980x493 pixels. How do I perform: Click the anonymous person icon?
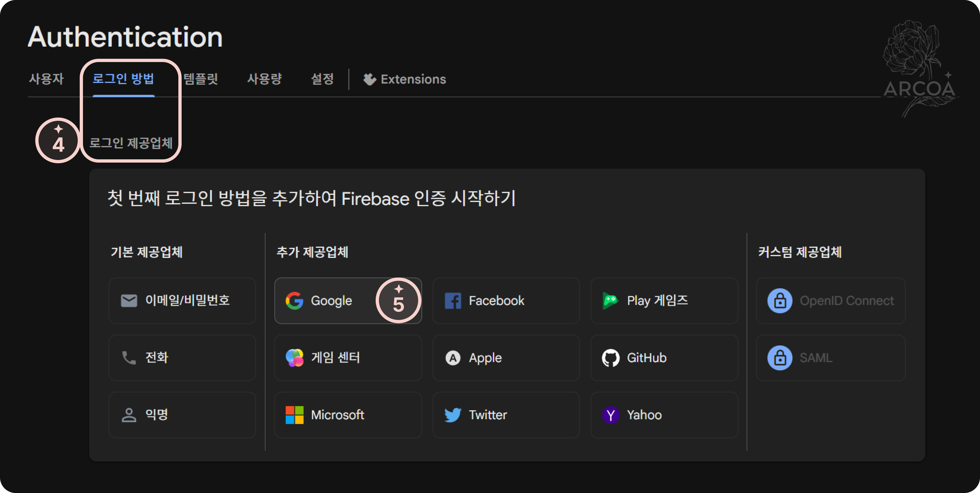pyautogui.click(x=129, y=415)
